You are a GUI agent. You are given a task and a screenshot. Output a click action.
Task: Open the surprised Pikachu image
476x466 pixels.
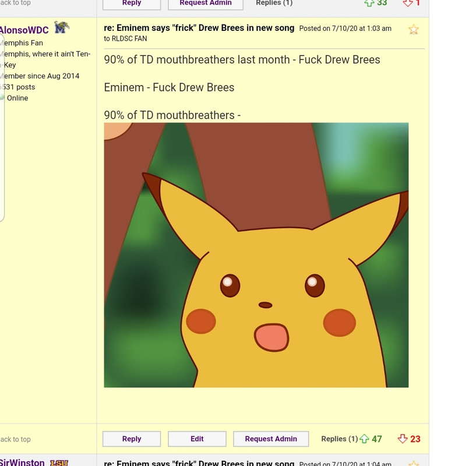256,255
